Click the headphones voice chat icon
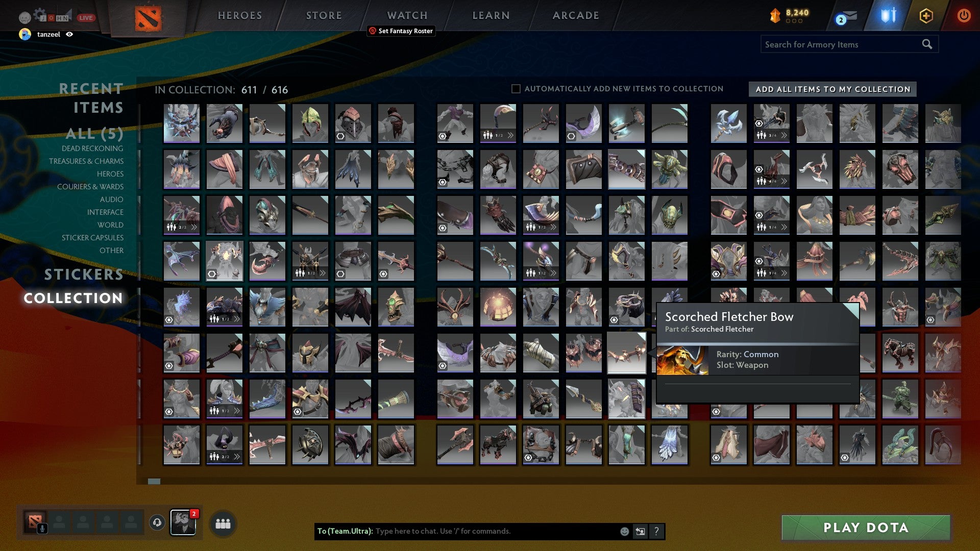The image size is (980, 551). 158,523
